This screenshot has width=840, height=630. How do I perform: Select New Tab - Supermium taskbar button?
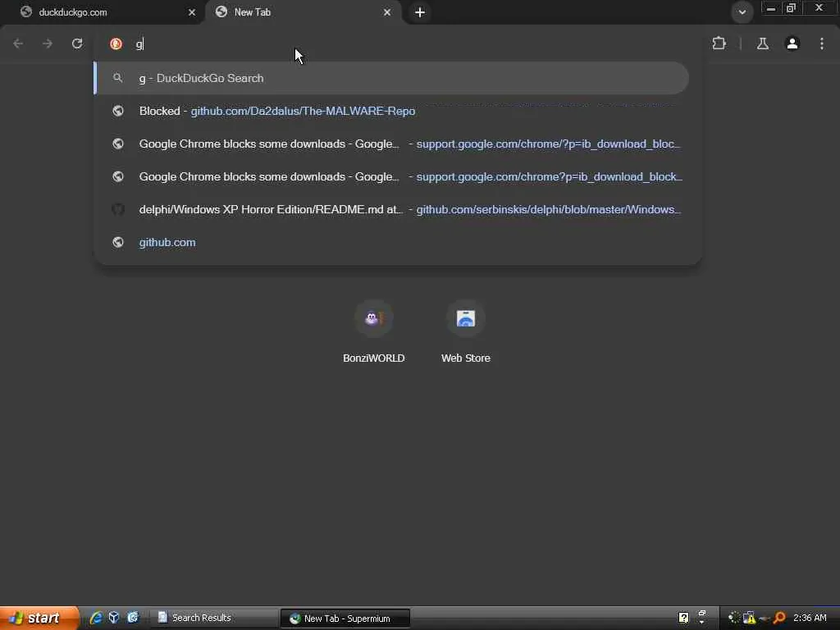tap(345, 619)
